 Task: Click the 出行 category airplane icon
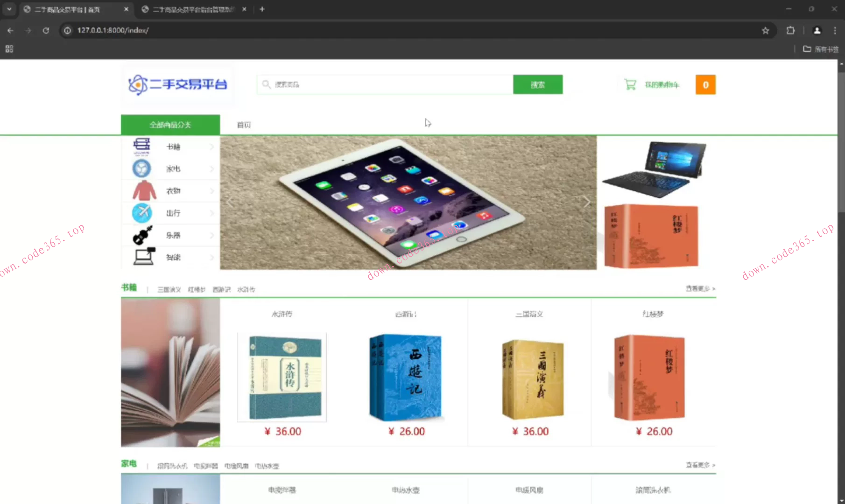(142, 213)
